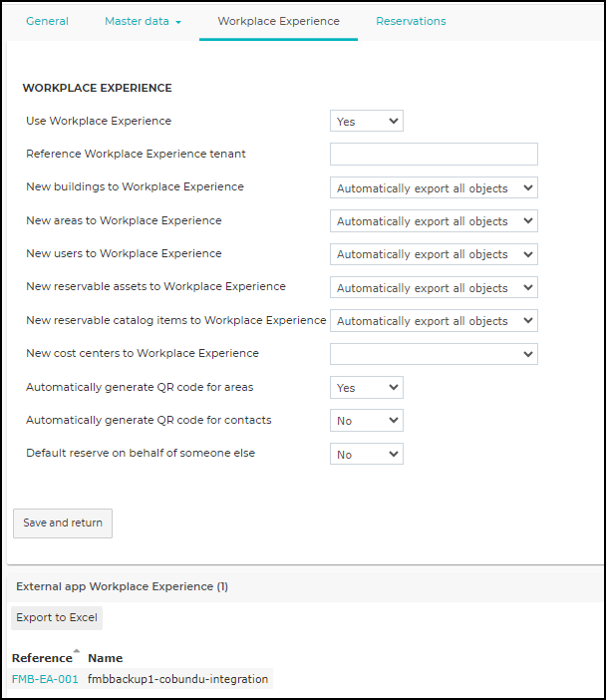Screen dimensions: 606x700
Task: Click the Export to Excel button
Action: click(57, 618)
